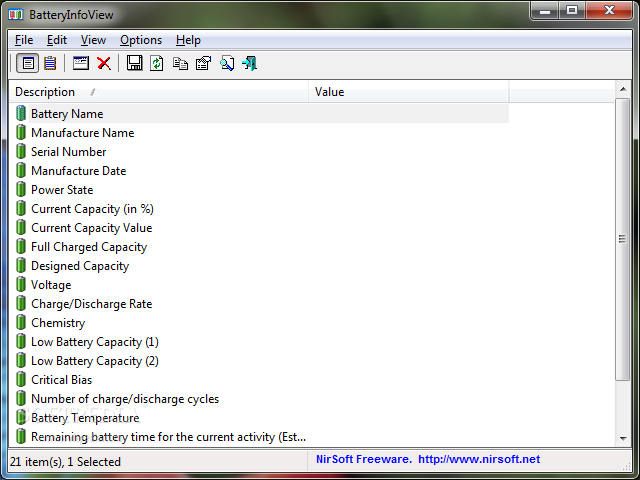The width and height of the screenshot is (640, 480).
Task: Click the '21 item(s), 1 Selected' status text
Action: pos(65,462)
